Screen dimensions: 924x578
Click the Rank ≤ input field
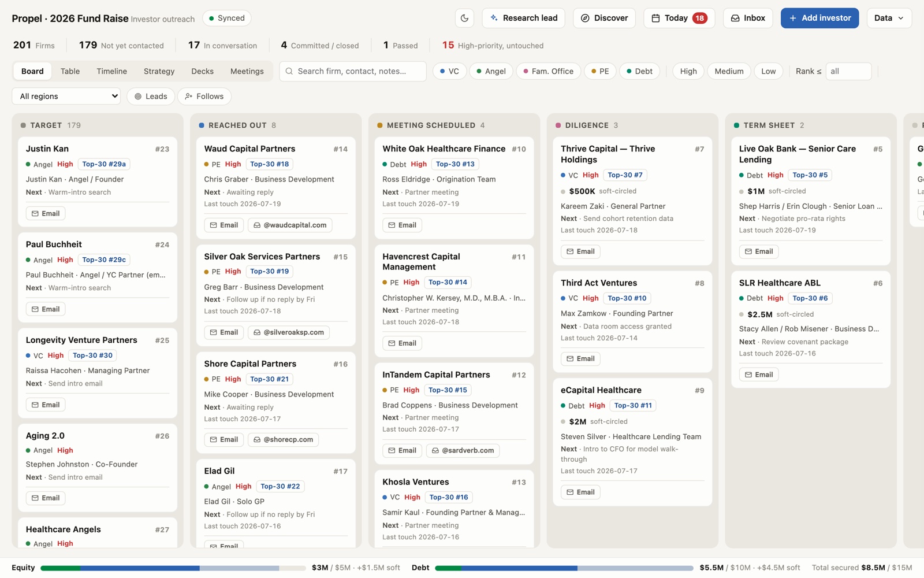pos(848,71)
